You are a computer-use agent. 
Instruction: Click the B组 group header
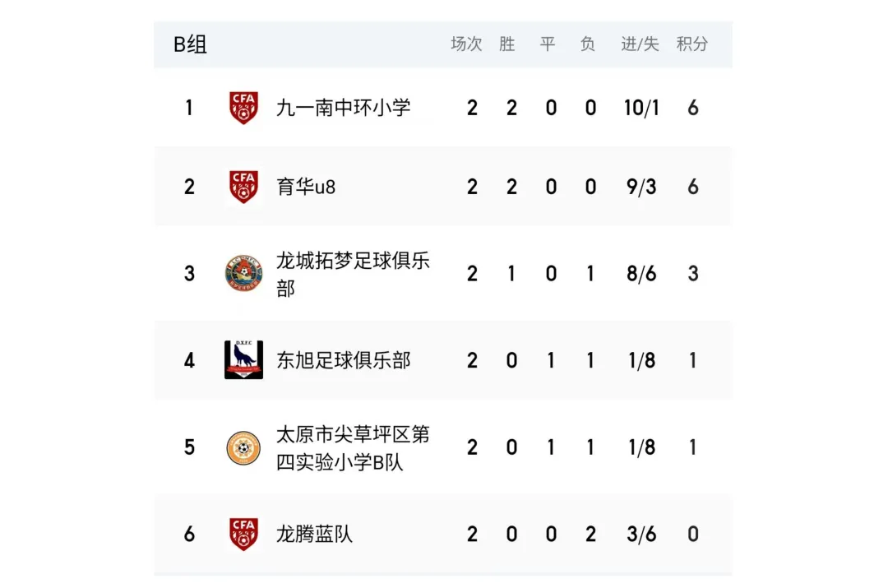(190, 44)
